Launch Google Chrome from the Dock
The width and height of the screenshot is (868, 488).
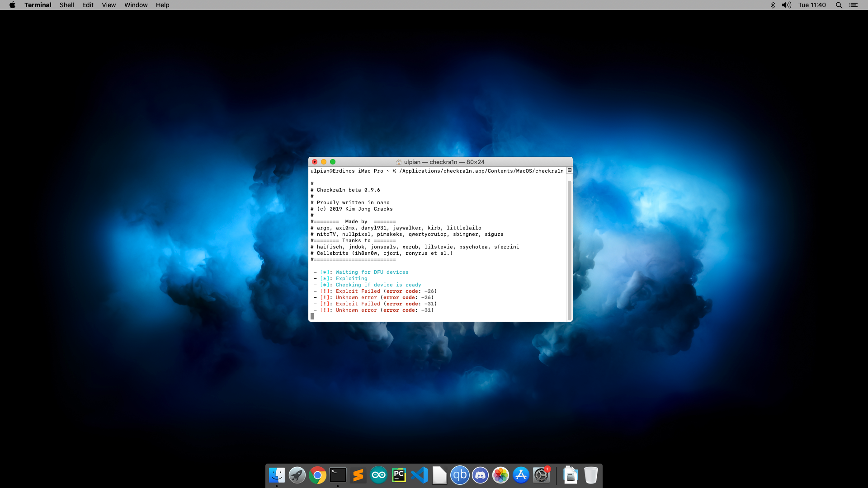point(317,475)
